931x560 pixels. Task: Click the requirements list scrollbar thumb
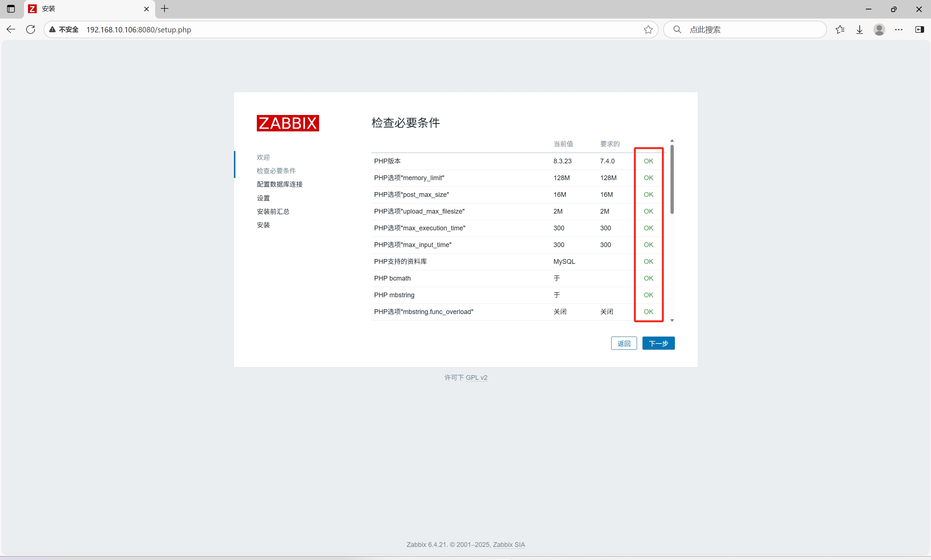[672, 179]
